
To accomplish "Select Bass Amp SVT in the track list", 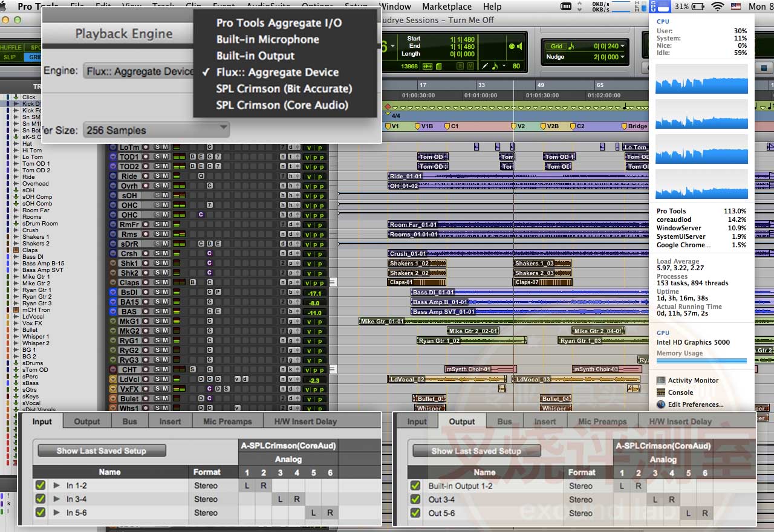I will pos(42,270).
